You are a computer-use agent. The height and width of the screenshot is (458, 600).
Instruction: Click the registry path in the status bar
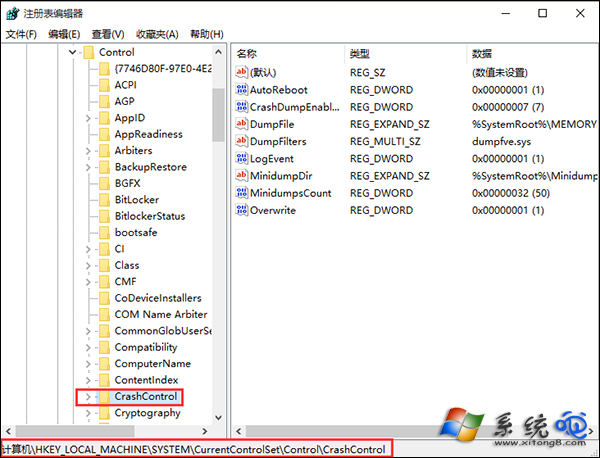(x=194, y=449)
